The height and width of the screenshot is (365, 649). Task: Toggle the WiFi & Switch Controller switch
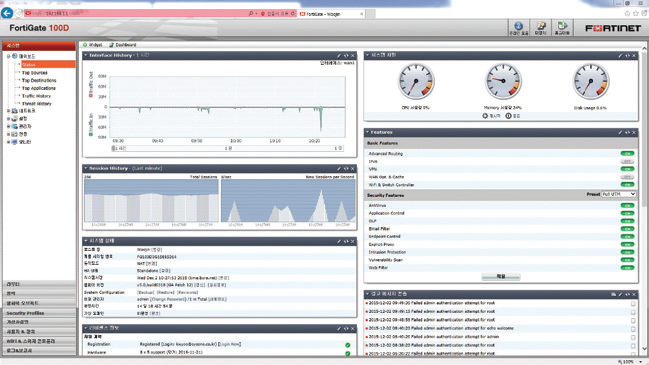(627, 185)
